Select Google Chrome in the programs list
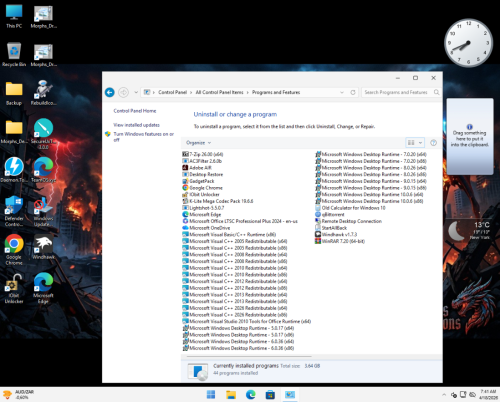Screen dimensions: 500x402 (x=202, y=188)
